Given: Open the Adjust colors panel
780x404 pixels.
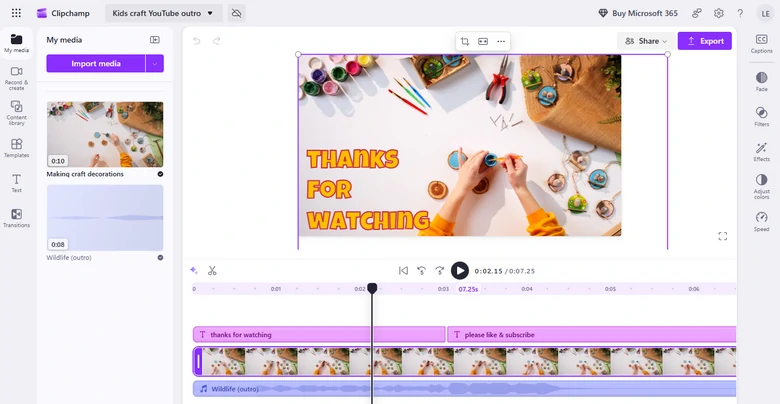Looking at the screenshot, I should (x=762, y=187).
